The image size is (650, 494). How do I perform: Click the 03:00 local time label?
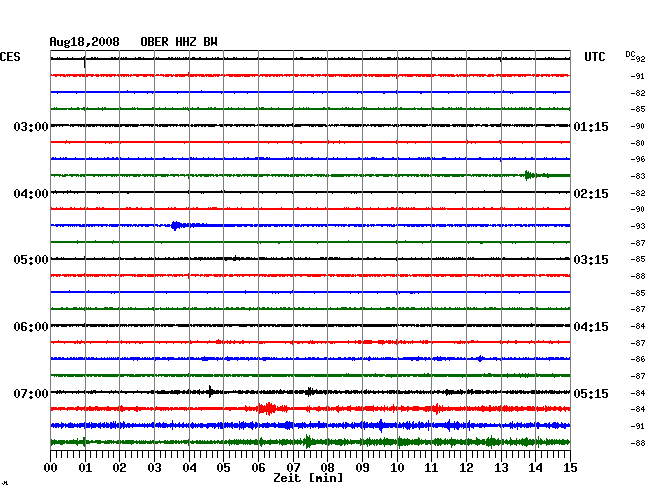tap(31, 126)
